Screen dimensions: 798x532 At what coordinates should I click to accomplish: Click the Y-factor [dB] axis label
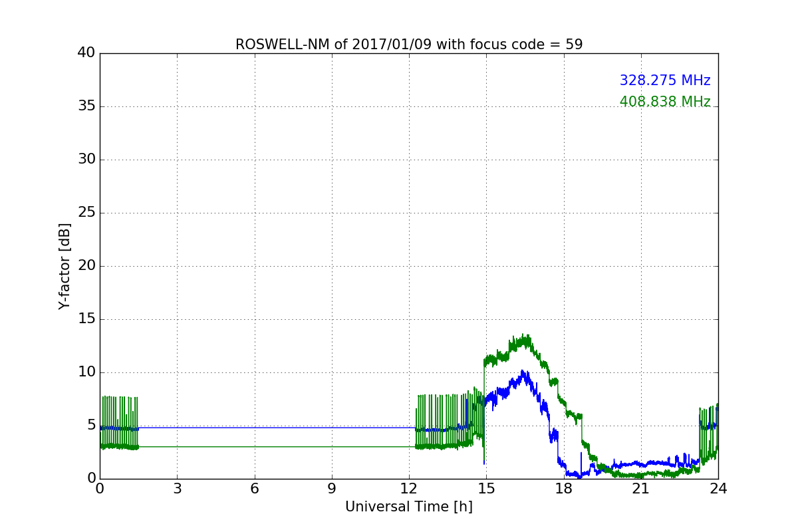65,266
